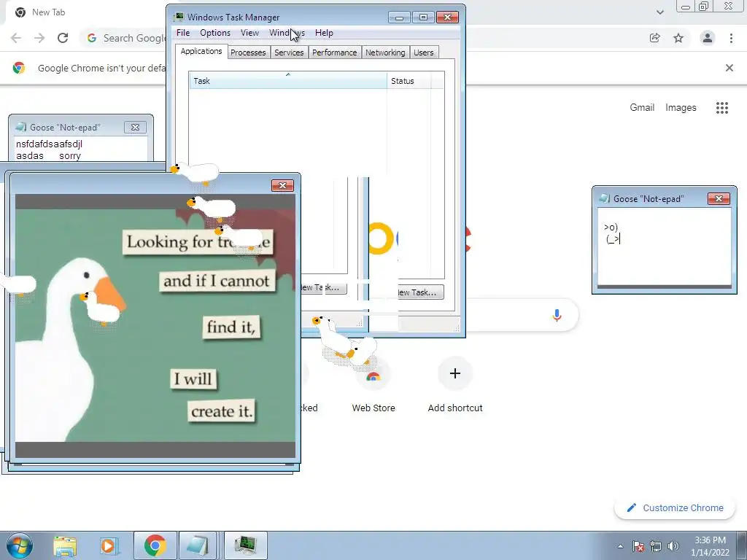Open Task Manager's View menu
This screenshot has width=747, height=560.
[249, 33]
